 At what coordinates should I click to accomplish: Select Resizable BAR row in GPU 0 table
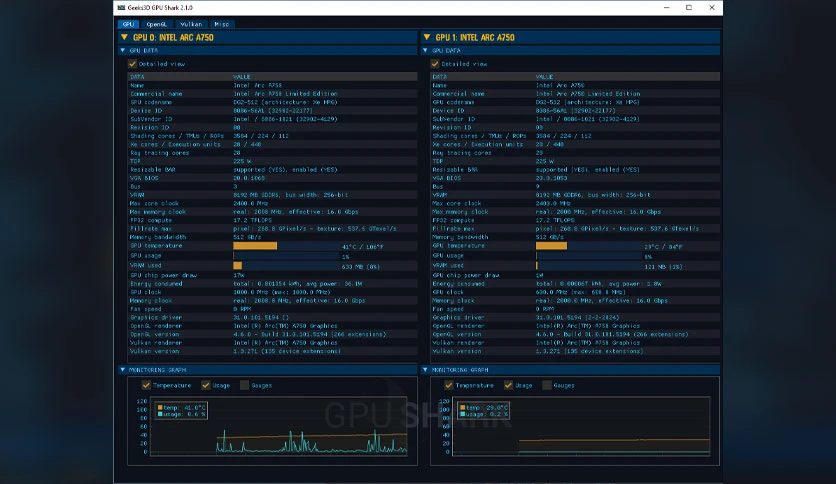(x=272, y=170)
